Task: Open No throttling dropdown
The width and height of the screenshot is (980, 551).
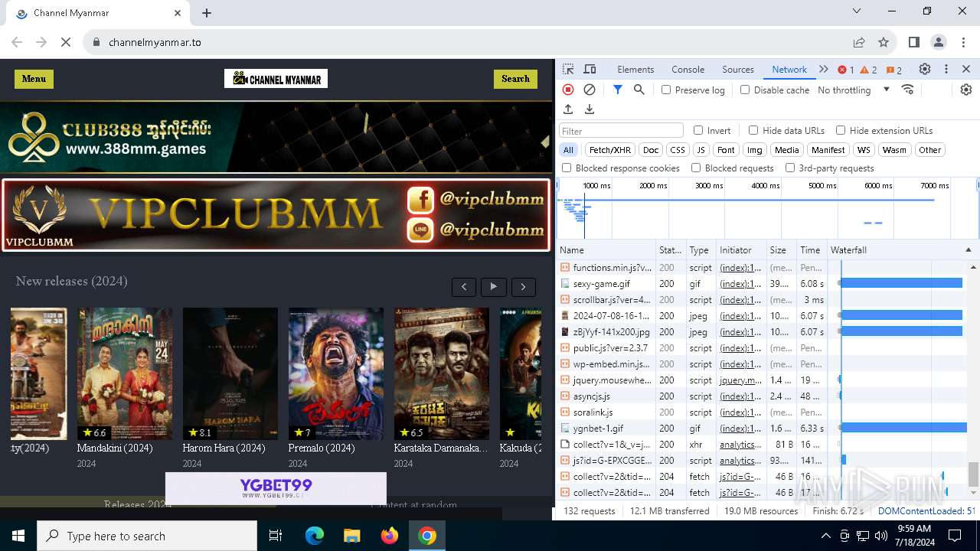Action: tap(854, 90)
